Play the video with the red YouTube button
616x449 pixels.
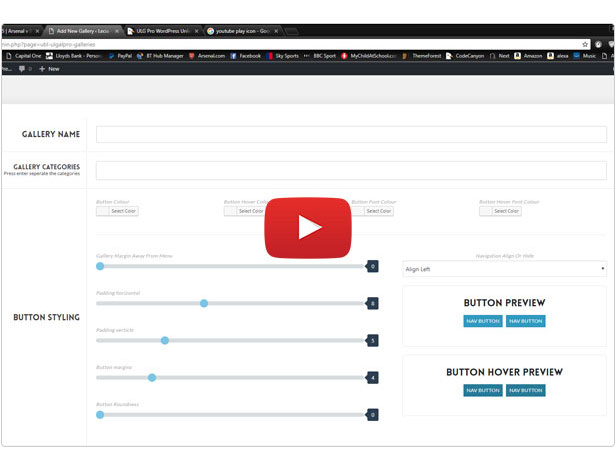(308, 228)
